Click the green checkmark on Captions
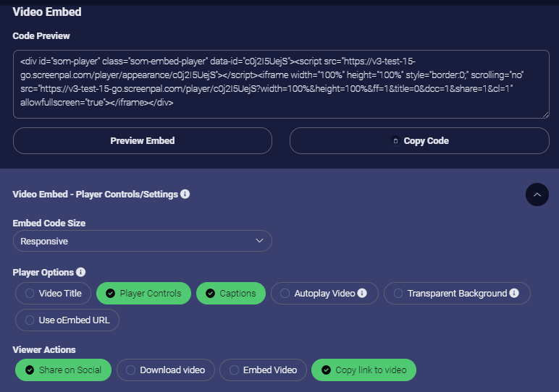559x392 pixels. tap(210, 294)
